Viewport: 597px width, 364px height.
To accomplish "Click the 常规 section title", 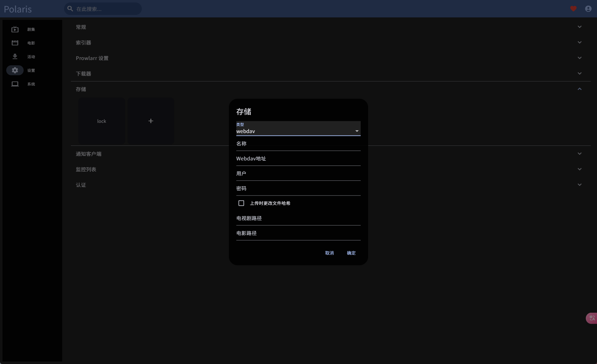I will tap(81, 27).
